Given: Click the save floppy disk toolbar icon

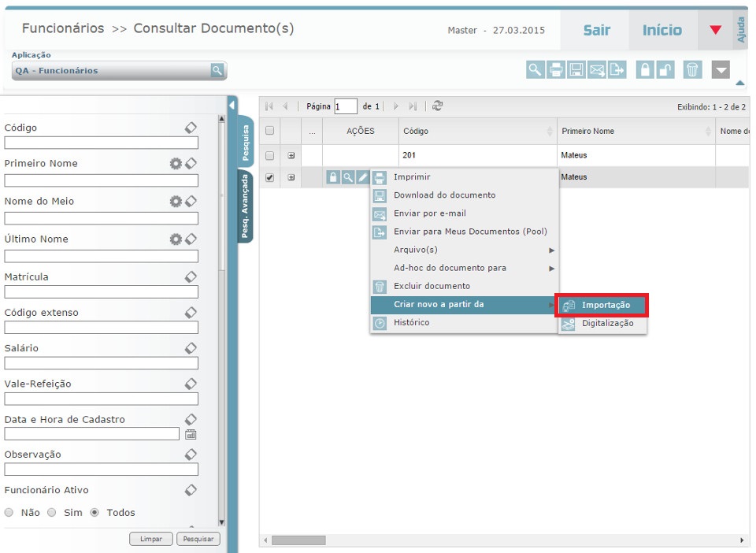Looking at the screenshot, I should [x=576, y=70].
